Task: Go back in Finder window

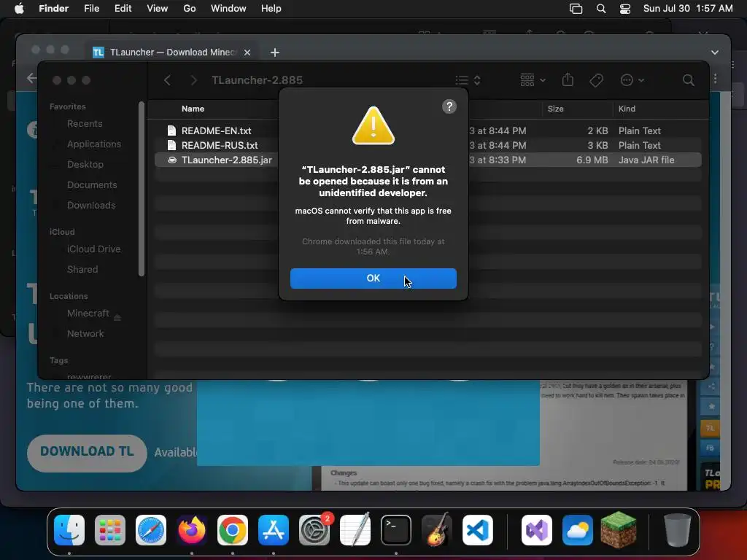Action: 167,80
